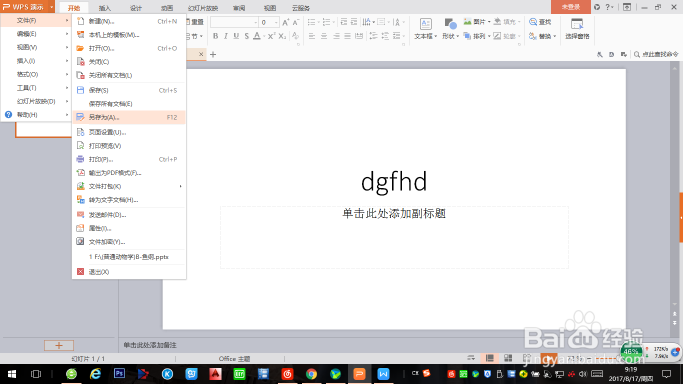Viewport: 683px width, 384px height.
Task: Expand the Help (帮助) submenu
Action: [x=36, y=115]
